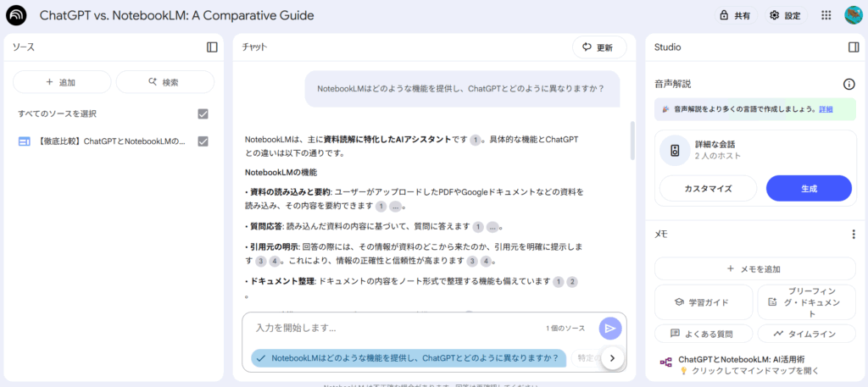
Task: Open the notes three-dot menu
Action: coord(853,235)
